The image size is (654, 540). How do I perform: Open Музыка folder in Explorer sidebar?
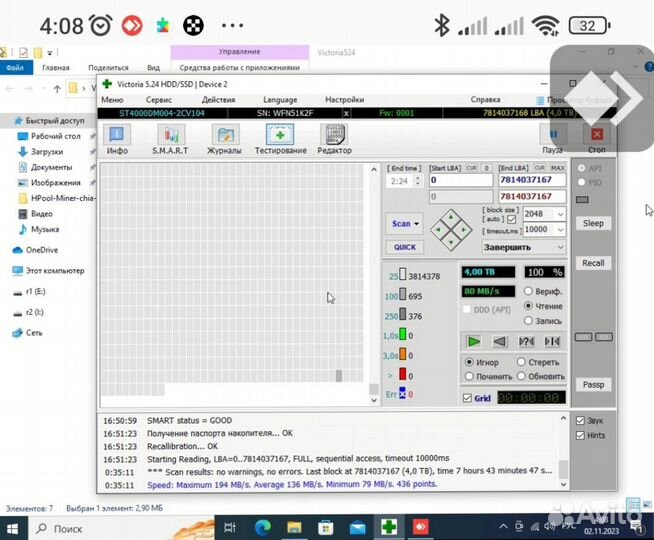45,229
